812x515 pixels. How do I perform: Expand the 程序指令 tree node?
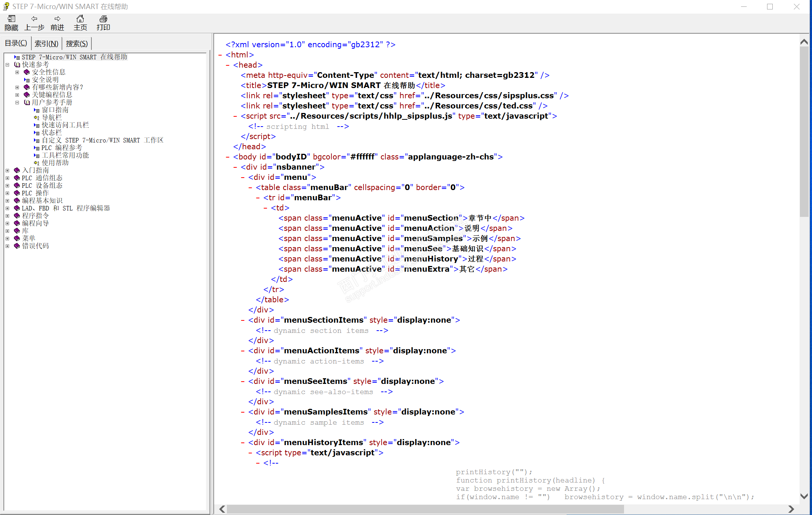tap(7, 216)
